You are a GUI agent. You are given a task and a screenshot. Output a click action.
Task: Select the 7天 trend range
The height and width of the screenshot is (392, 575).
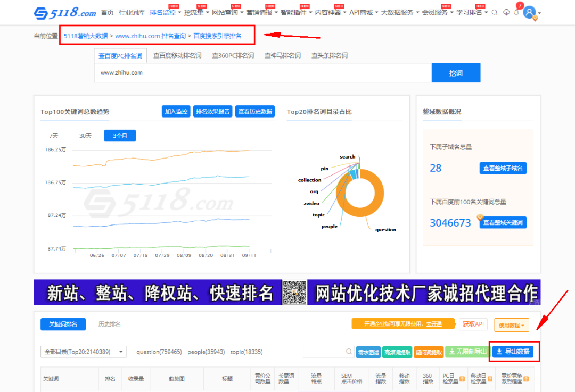tap(54, 136)
